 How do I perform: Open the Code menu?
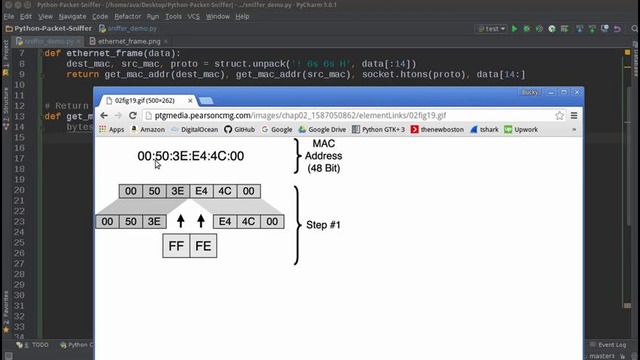click(x=100, y=16)
